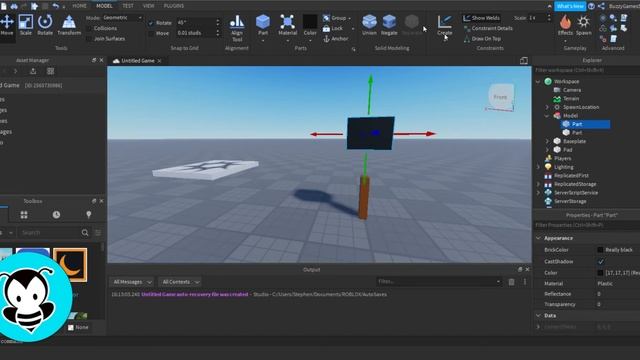Click the Lock tool
This screenshot has width=640, height=360.
[x=332, y=28]
